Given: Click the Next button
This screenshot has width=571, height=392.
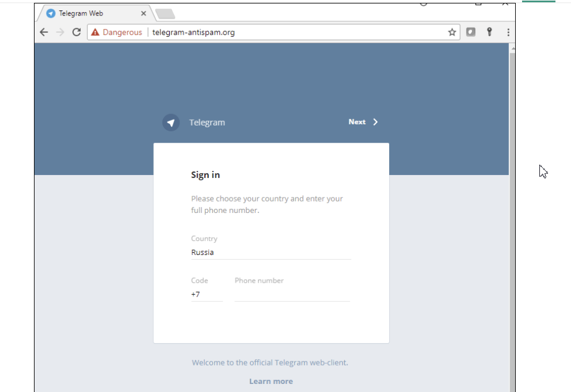Looking at the screenshot, I should pos(363,122).
